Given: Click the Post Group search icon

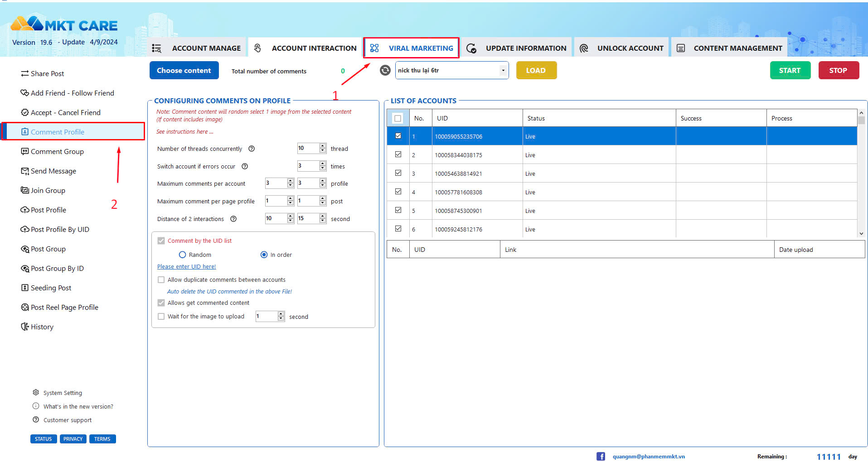Looking at the screenshot, I should [x=25, y=249].
